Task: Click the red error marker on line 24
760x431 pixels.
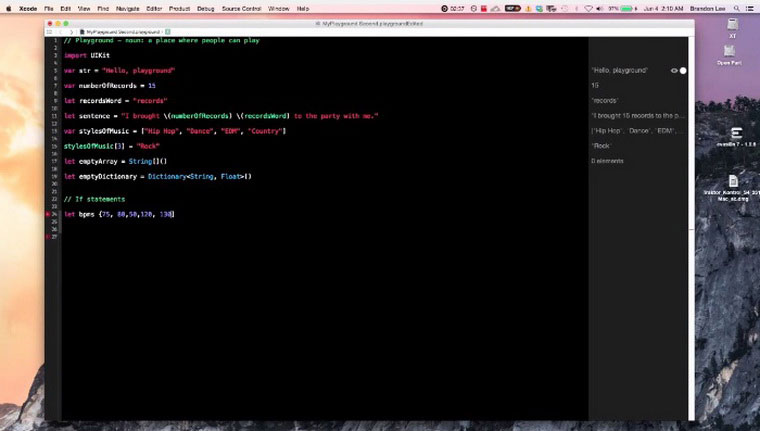Action: [x=48, y=214]
